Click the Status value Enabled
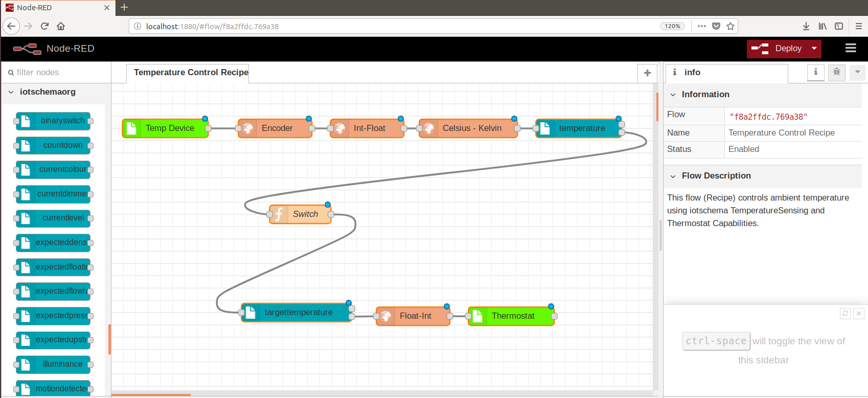The height and width of the screenshot is (398, 868). tap(744, 149)
